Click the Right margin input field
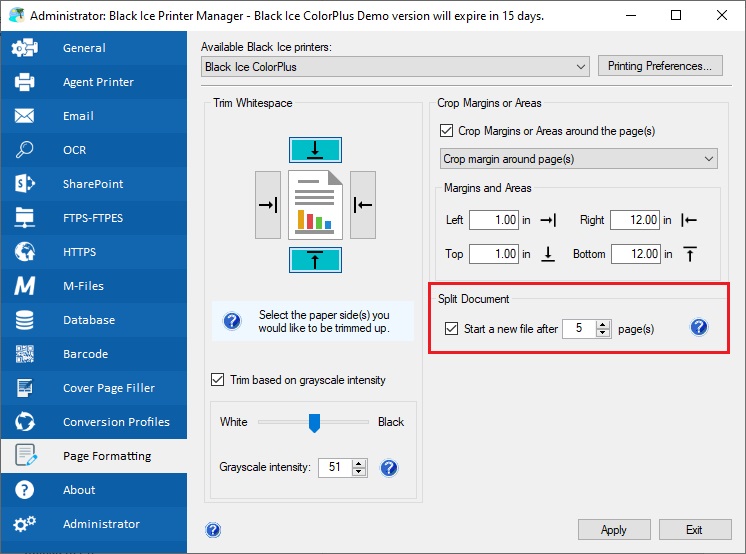Image resolution: width=746 pixels, height=554 pixels. pos(635,220)
